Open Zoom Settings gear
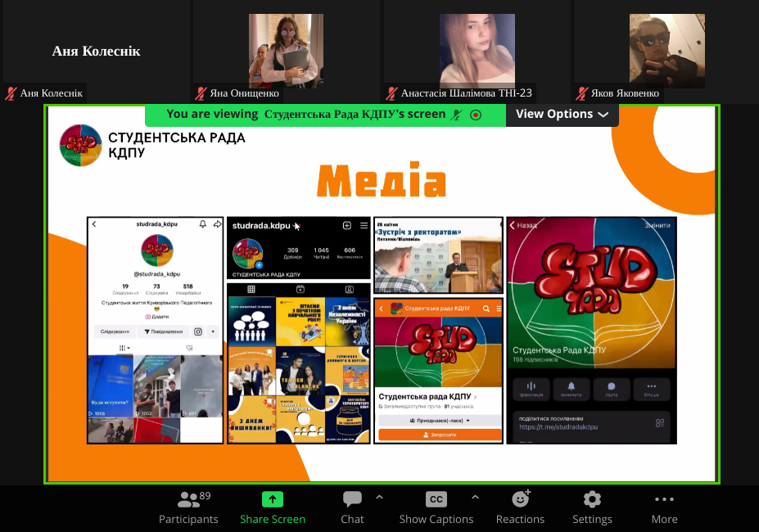 (592, 507)
